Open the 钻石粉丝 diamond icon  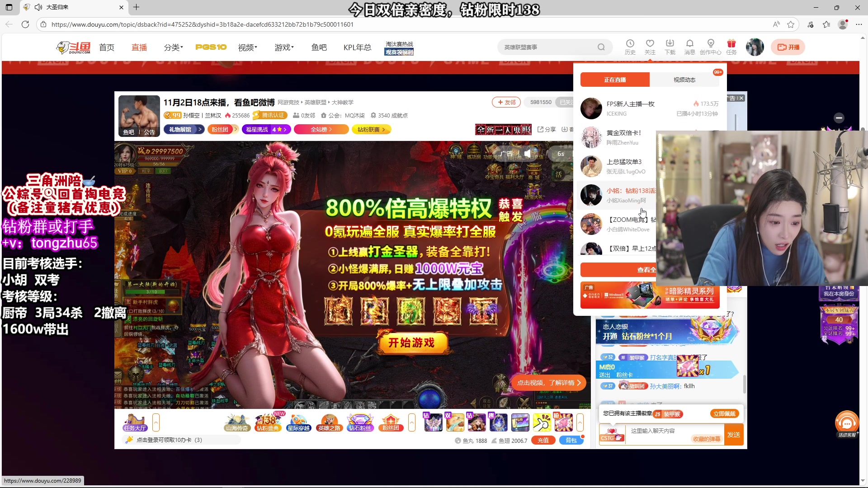click(360, 422)
